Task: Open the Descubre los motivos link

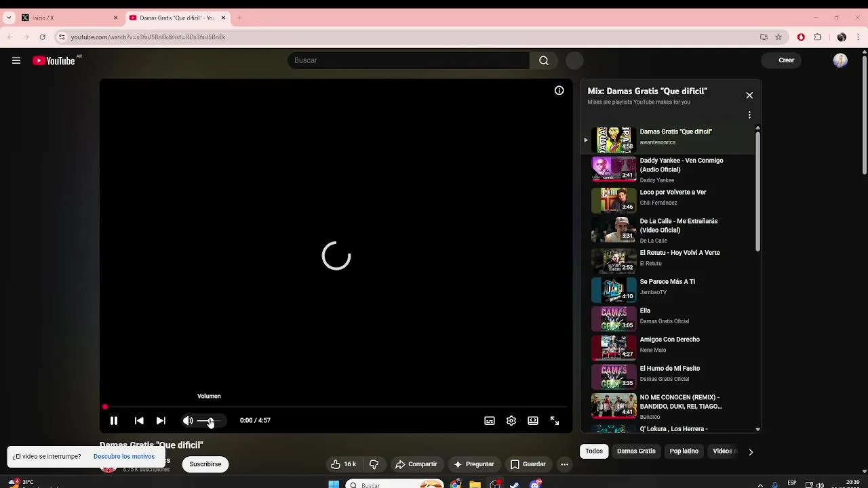Action: (124, 457)
